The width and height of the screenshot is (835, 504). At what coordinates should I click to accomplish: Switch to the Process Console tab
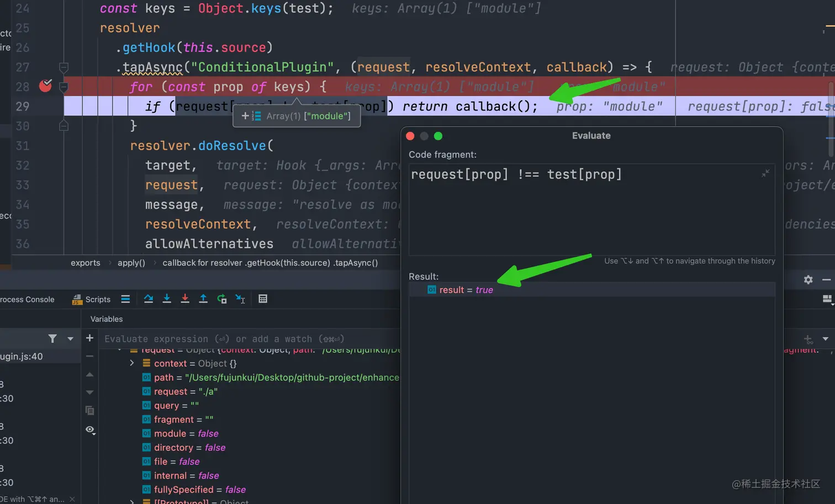click(27, 299)
